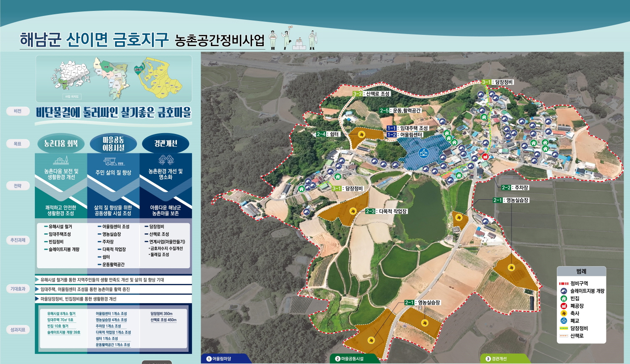The width and height of the screenshot is (630, 364).
Task: Click the yellow 산이면 mini map thumbnail
Action: coord(162,77)
